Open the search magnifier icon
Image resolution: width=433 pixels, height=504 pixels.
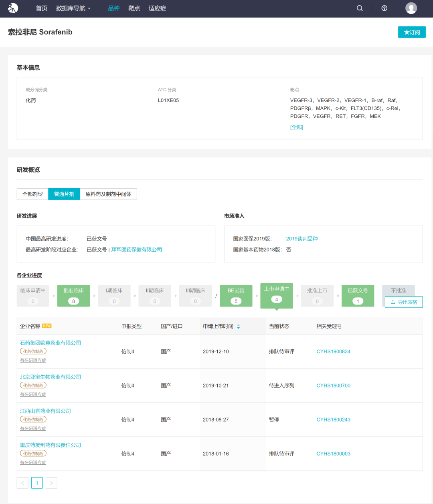[x=360, y=8]
